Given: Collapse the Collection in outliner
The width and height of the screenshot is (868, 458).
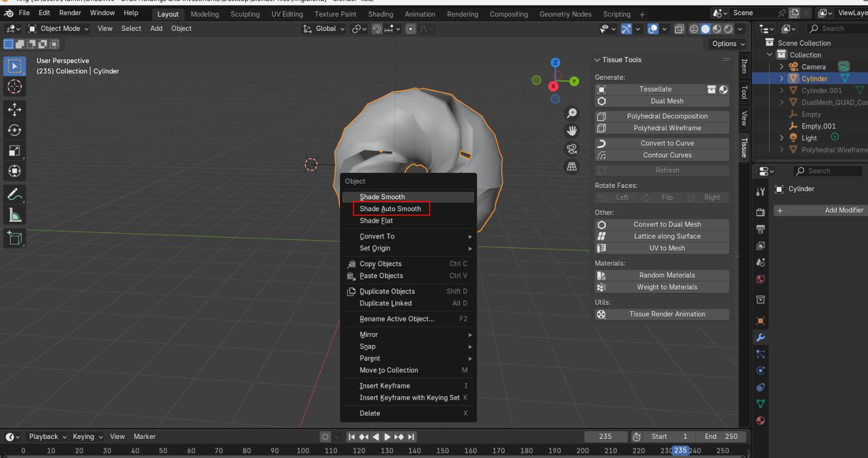Looking at the screenshot, I should point(770,55).
